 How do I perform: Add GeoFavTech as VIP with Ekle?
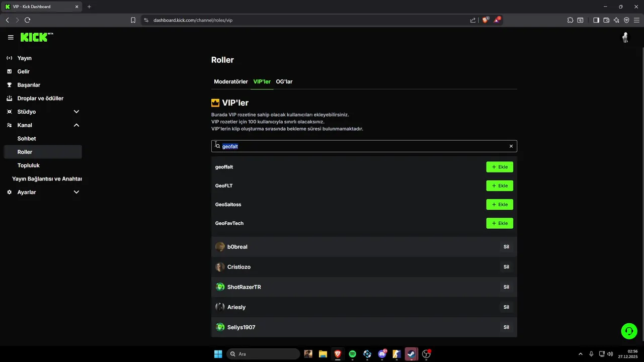pos(500,223)
